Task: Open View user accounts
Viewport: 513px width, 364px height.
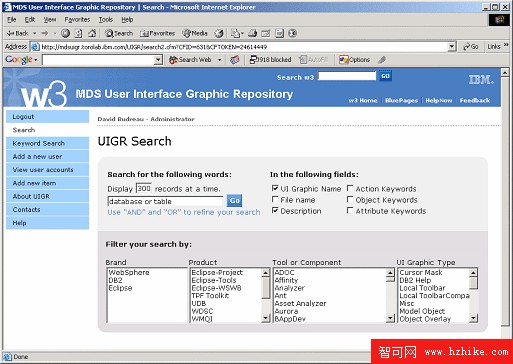Action: (x=47, y=170)
